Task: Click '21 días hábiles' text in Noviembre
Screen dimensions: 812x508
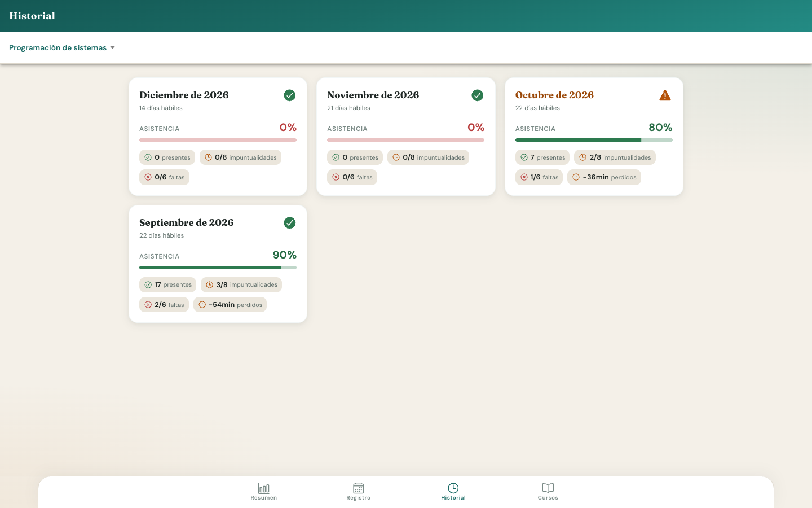Action: (x=348, y=108)
